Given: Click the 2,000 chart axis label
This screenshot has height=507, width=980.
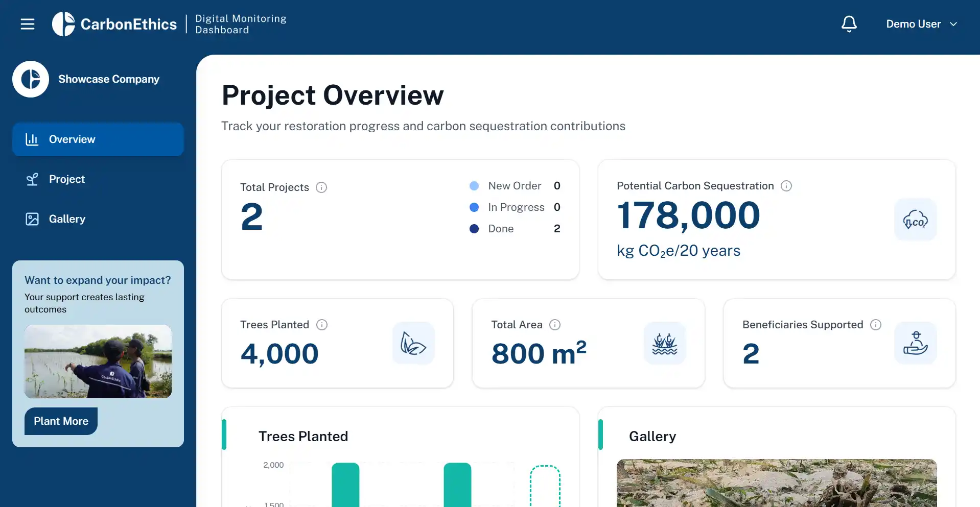Looking at the screenshot, I should point(273,465).
